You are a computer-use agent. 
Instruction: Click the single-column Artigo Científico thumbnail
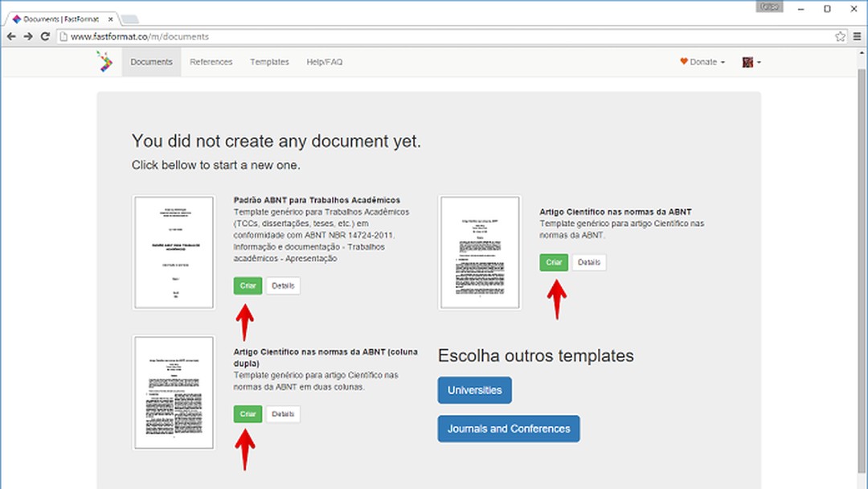[480, 253]
